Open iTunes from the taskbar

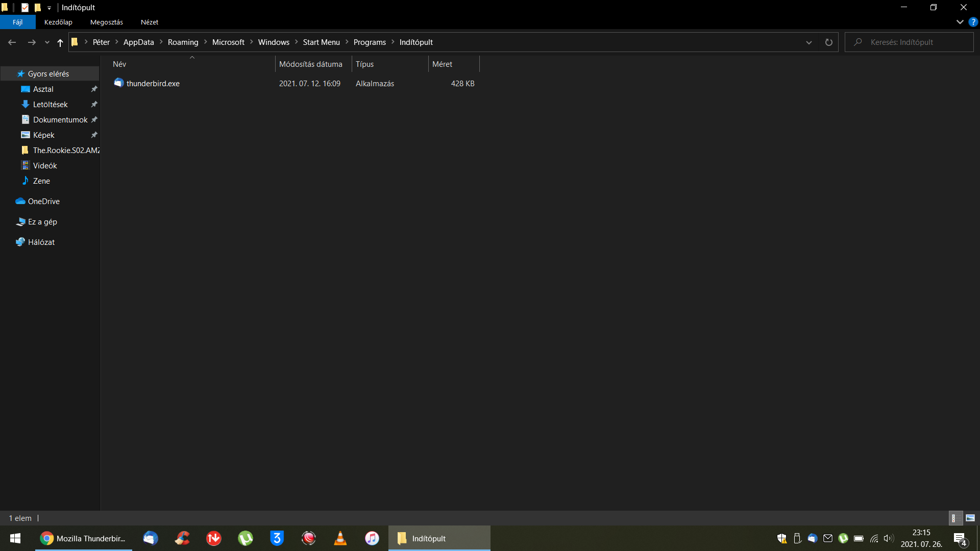coord(372,538)
